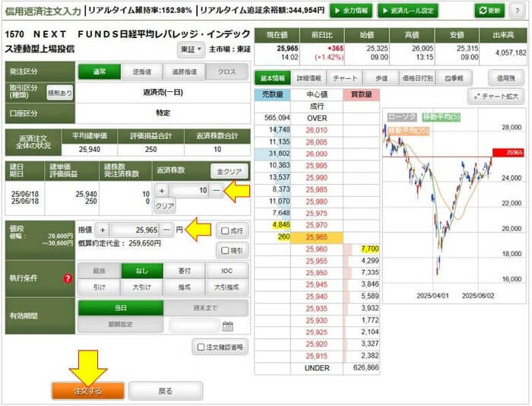Focus the 指値 price input field
532x406 pixels.
135,230
